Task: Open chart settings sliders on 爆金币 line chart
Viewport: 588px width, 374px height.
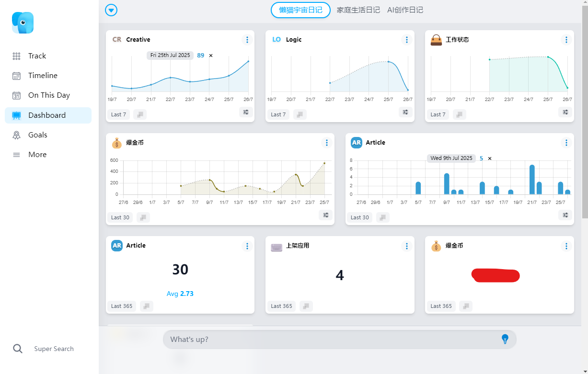Action: 326,215
